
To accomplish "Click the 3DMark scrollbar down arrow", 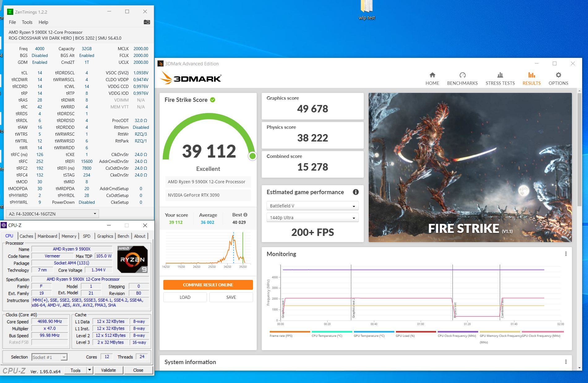I will click(x=579, y=368).
